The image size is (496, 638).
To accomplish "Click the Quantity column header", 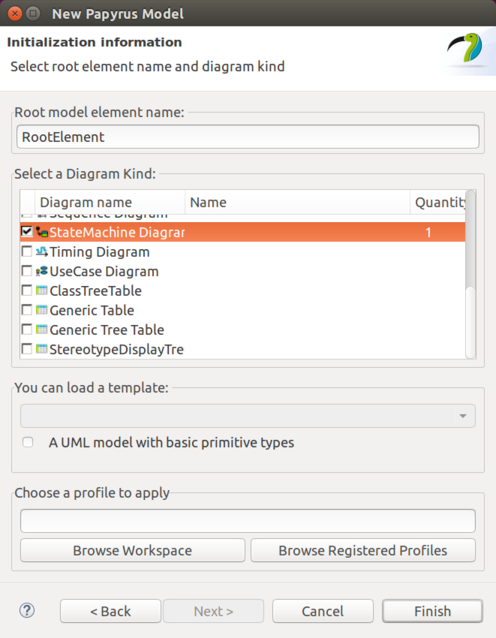I will click(438, 202).
